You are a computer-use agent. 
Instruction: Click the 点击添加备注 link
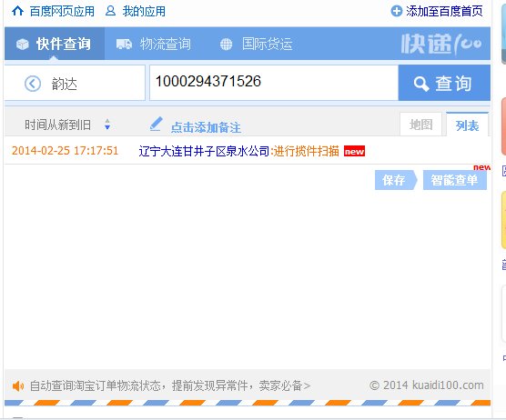tap(206, 127)
